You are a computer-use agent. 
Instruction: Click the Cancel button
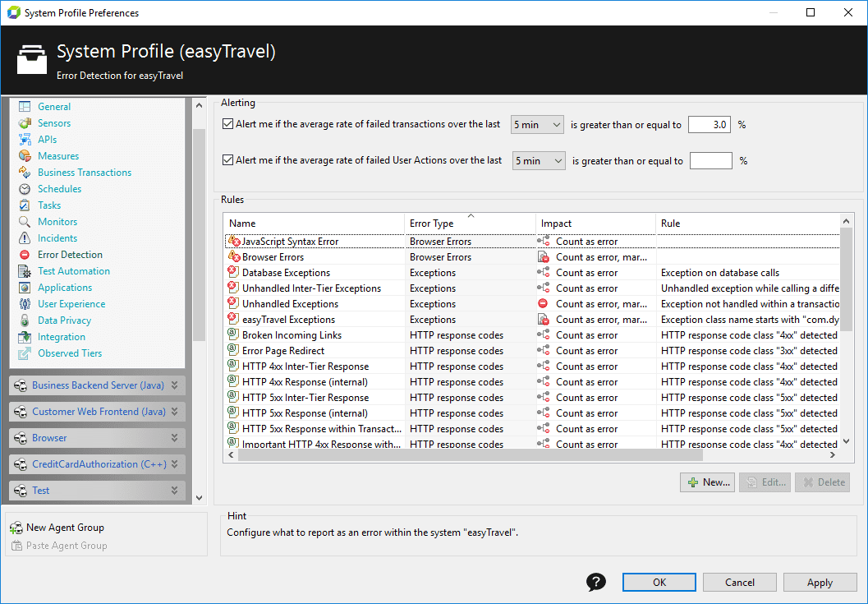coord(740,583)
